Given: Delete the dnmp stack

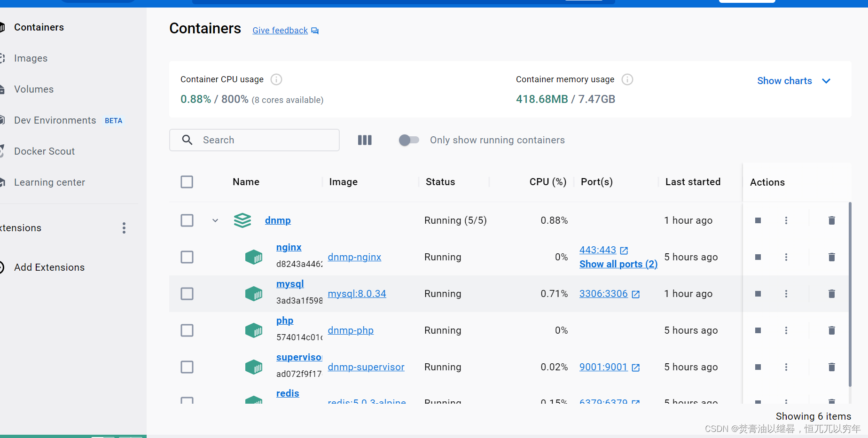Looking at the screenshot, I should [831, 220].
